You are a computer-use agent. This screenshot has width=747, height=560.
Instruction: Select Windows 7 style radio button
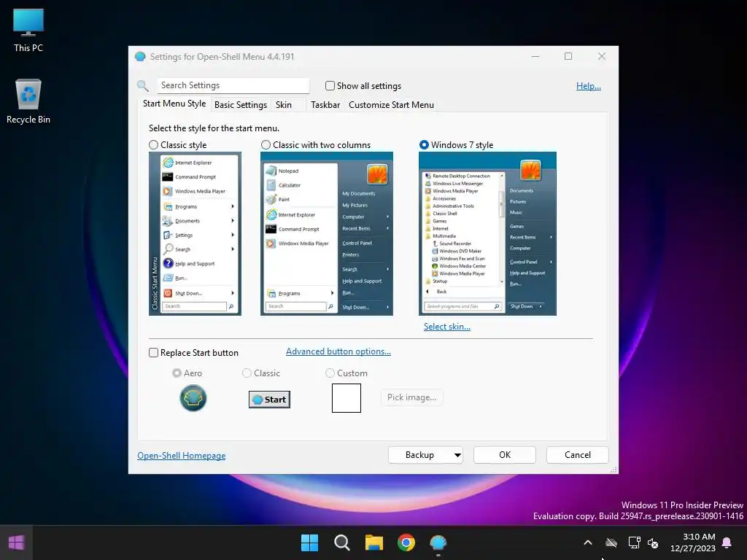pos(424,145)
